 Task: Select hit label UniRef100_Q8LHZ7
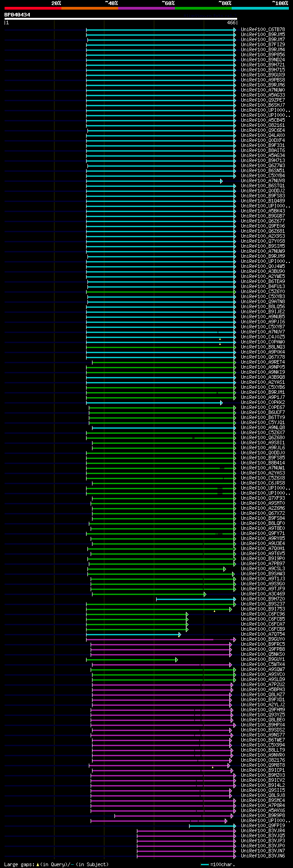[x=263, y=694]
